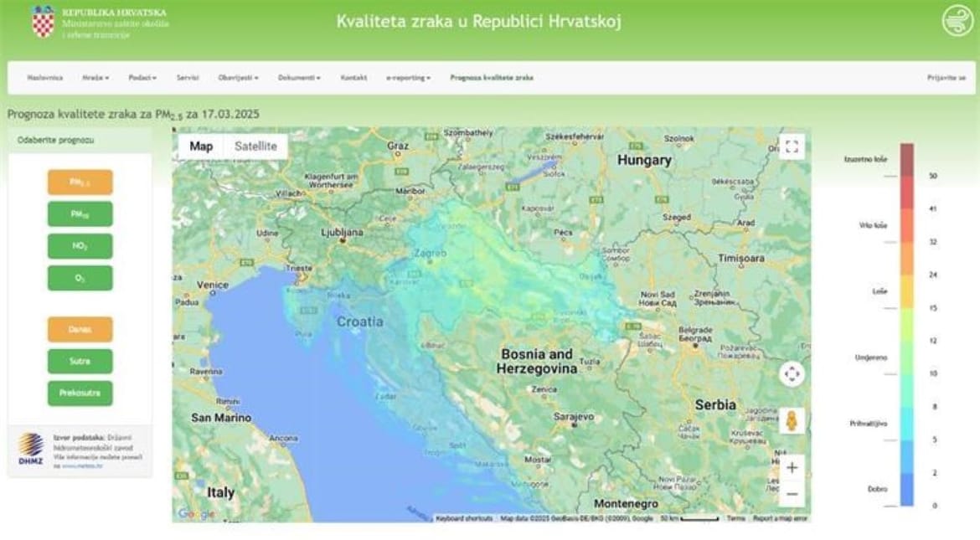Select the PM10 forecast option
This screenshot has height=540, width=980.
(80, 214)
